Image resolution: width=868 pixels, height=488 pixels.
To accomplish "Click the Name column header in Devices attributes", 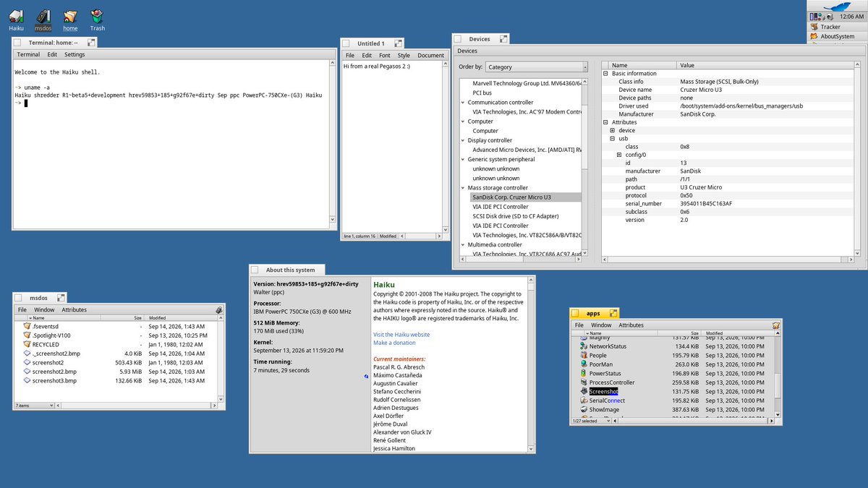I will coord(643,65).
